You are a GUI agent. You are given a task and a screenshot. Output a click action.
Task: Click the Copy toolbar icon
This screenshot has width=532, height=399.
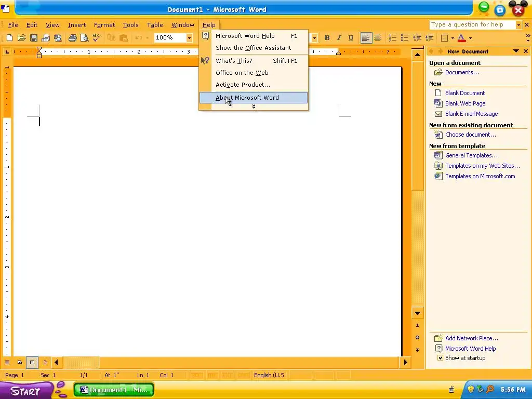[111, 38]
